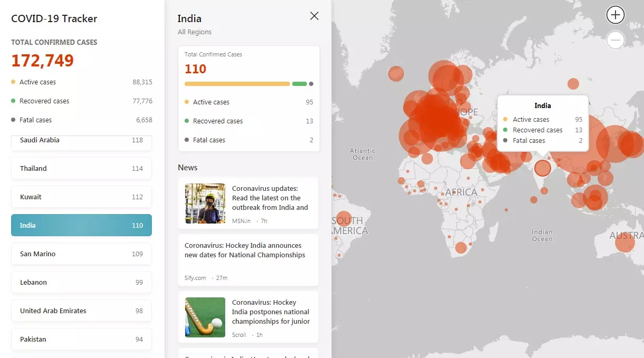
Task: Click India's outlined circle on map
Action: (542, 168)
